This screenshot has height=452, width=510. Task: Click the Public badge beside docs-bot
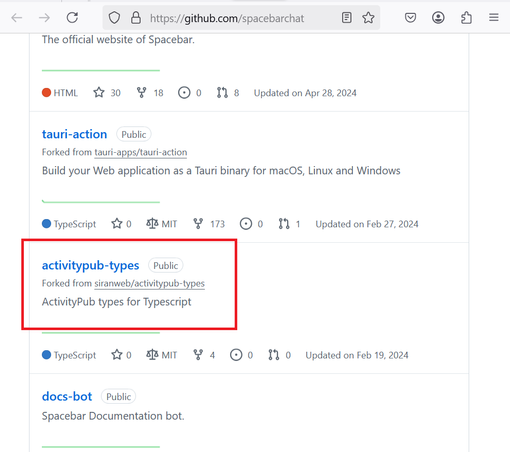coord(118,396)
